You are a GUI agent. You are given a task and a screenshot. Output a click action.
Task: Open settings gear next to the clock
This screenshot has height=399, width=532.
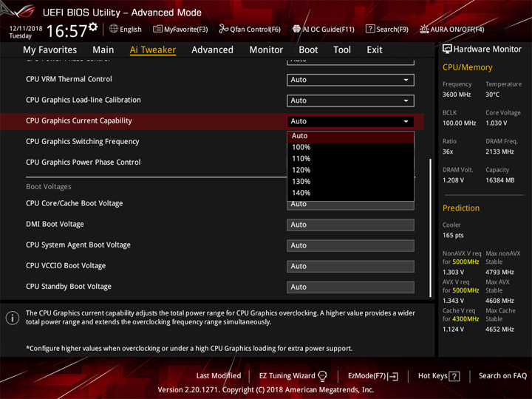tap(93, 27)
